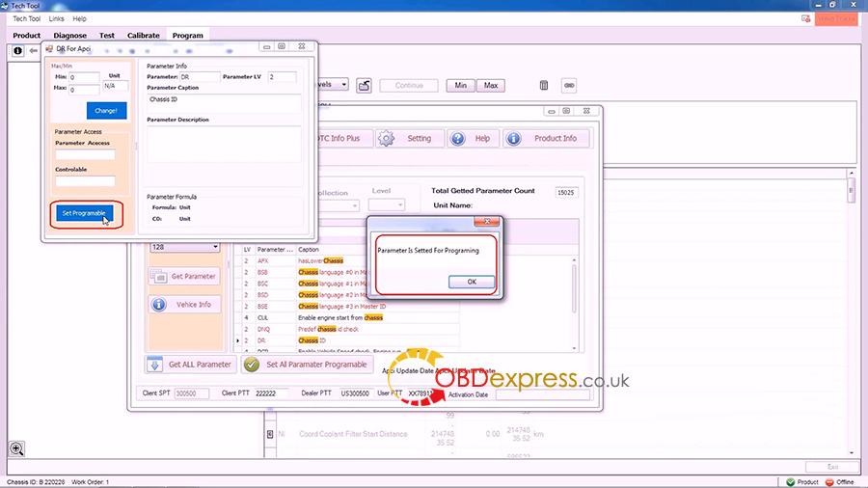
Task: Switch to the Program tab
Action: coord(188,36)
